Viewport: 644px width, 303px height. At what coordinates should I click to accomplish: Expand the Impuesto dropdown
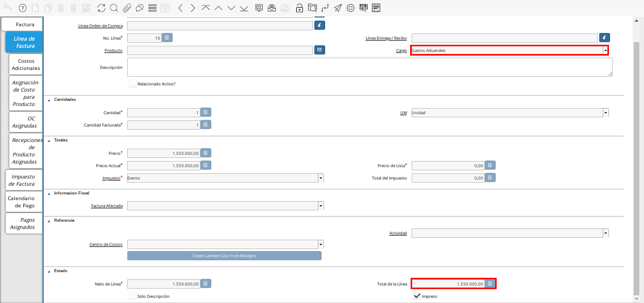tap(321, 178)
